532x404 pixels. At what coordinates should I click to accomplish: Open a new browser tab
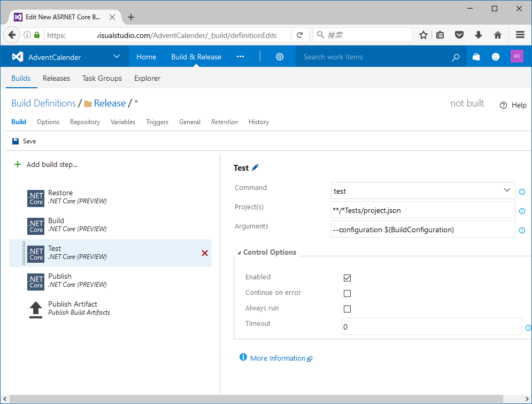131,17
